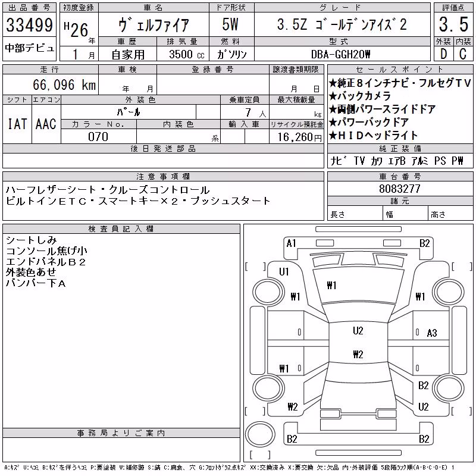Select vehicle history 自家用
This screenshot has width=476, height=476.
128,55
